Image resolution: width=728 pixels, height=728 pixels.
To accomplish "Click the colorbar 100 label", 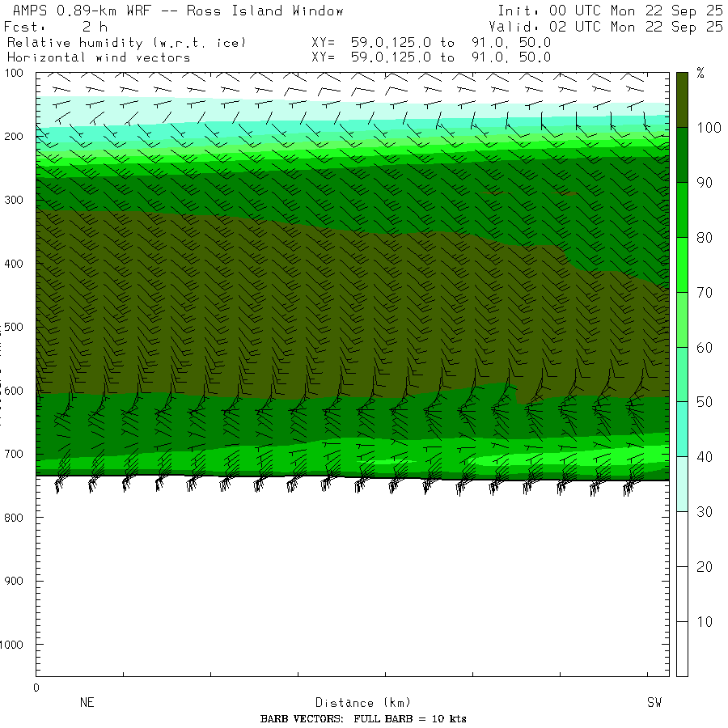I will [x=709, y=128].
